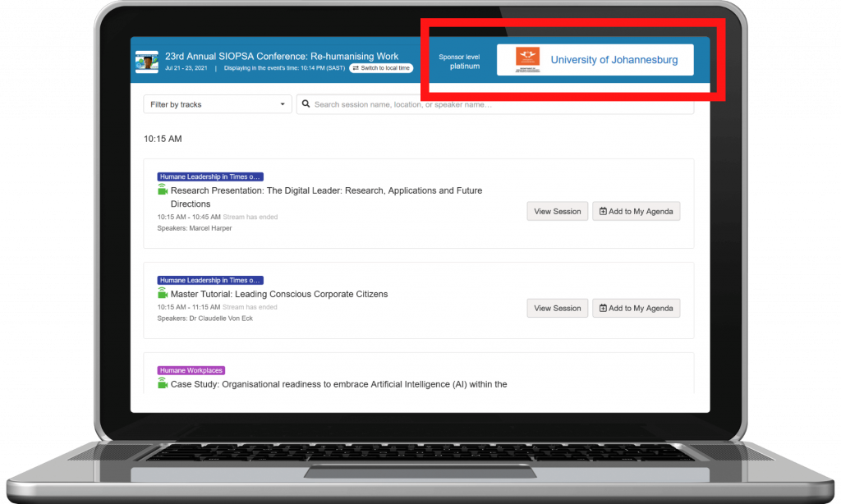Click the SIOPSA conference logo thumbnail
This screenshot has width=841, height=504.
click(x=147, y=62)
